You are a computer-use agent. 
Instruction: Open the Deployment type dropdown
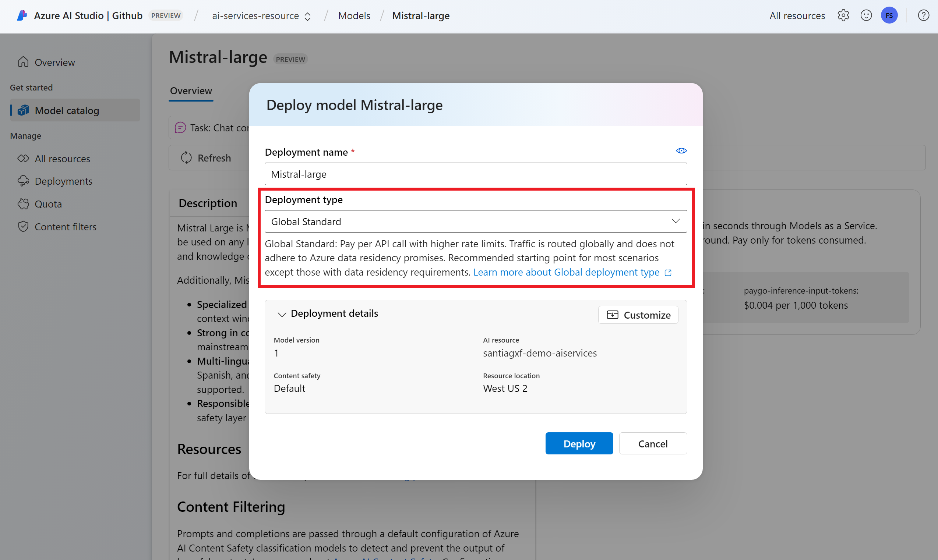click(475, 221)
